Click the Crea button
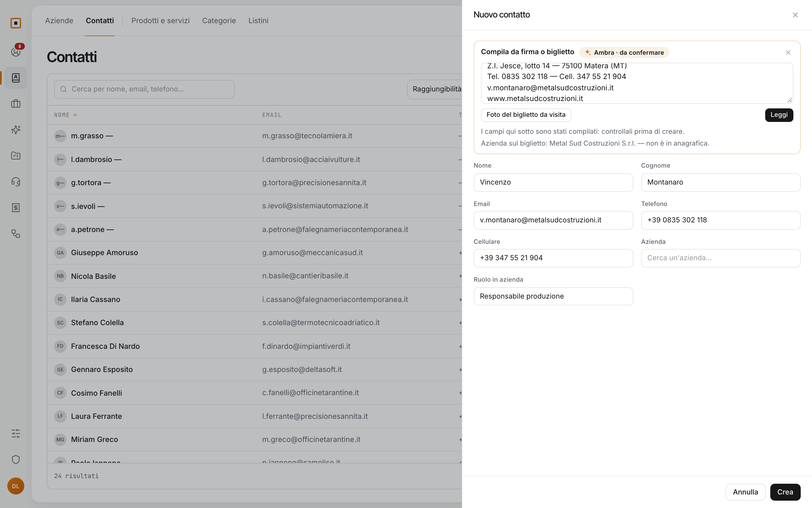The height and width of the screenshot is (508, 812). 785,492
